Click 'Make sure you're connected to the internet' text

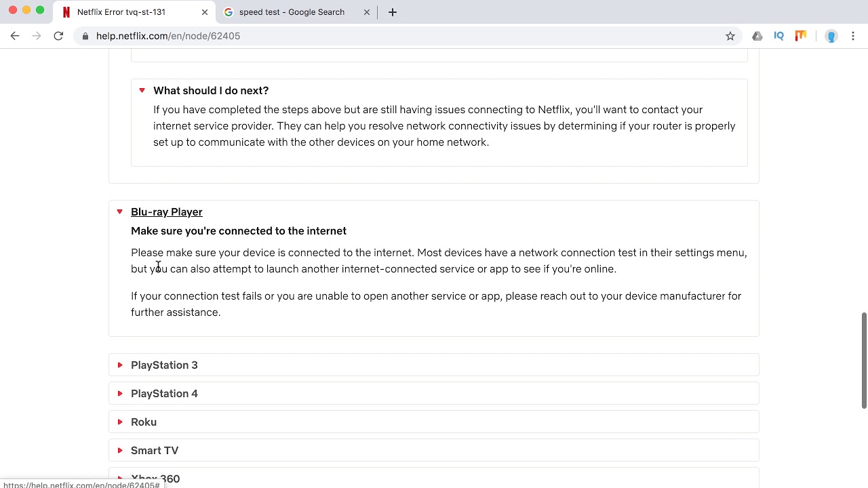(x=239, y=231)
